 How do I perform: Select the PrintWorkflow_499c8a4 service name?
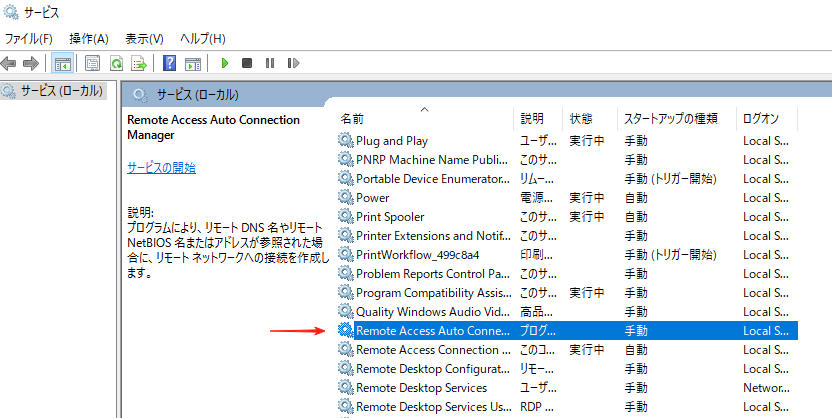pyautogui.click(x=418, y=255)
